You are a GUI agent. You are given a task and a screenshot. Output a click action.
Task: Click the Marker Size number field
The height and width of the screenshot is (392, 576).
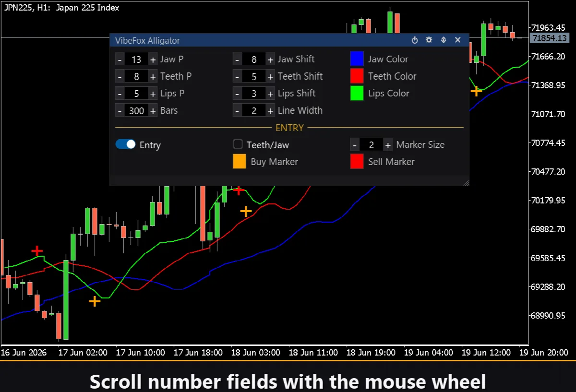click(x=372, y=144)
